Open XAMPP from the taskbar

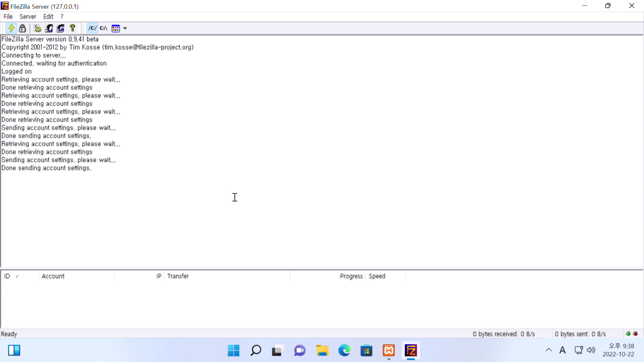(389, 350)
